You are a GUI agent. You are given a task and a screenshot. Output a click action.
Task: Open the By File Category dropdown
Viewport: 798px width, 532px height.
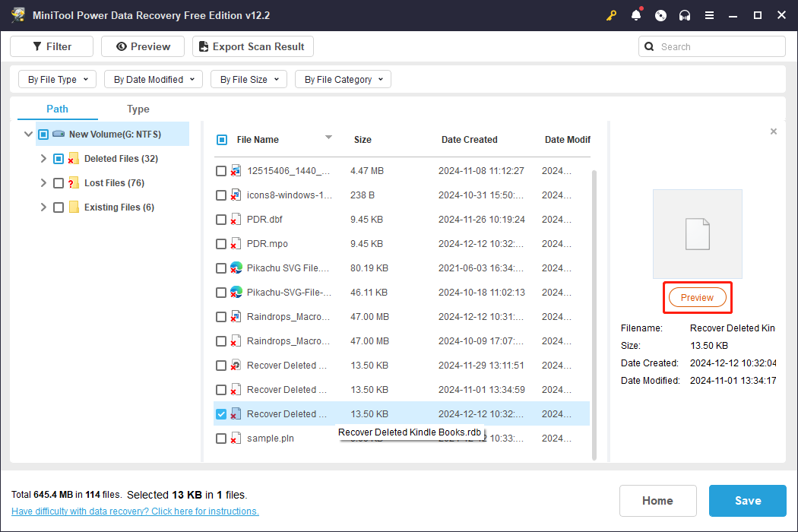343,79
